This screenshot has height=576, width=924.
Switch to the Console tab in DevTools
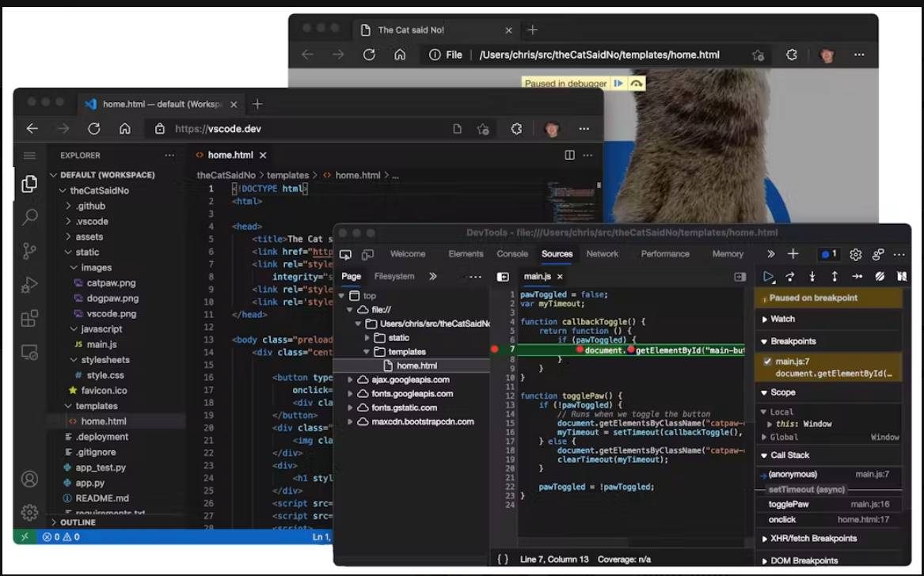click(512, 254)
